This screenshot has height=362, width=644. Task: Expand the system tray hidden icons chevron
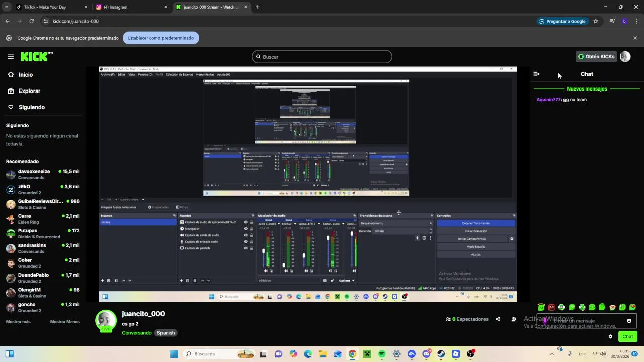(552, 354)
